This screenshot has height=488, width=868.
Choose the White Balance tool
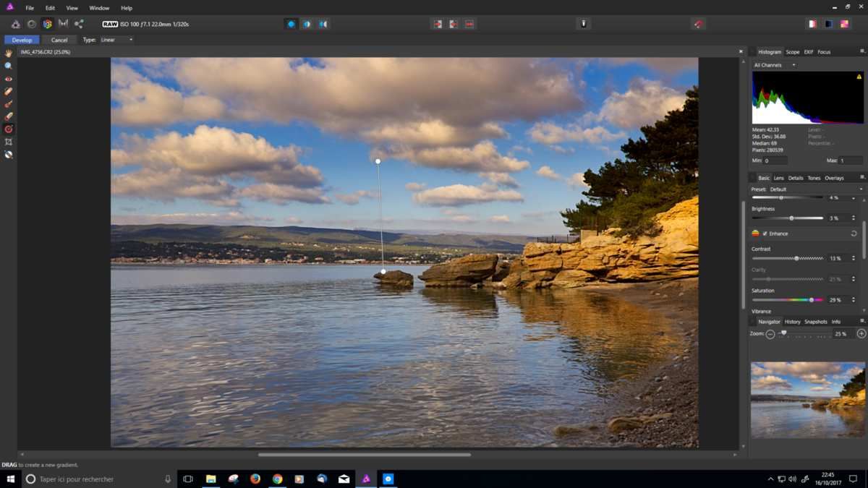tap(9, 155)
